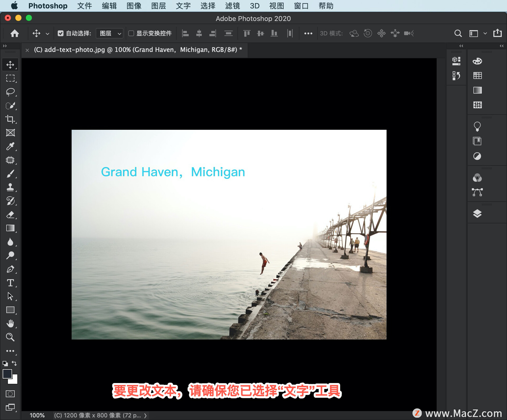Open the Auto-Select layer/group dropdown

[x=109, y=33]
